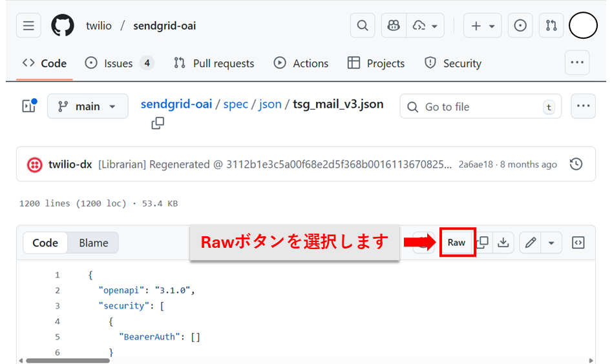The width and height of the screenshot is (612, 364).
Task: Open the hamburger navigation menu
Action: 28,26
